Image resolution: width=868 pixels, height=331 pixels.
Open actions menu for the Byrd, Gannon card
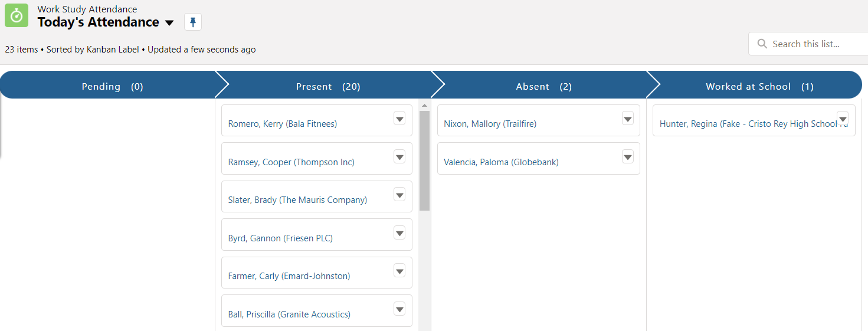(x=399, y=233)
